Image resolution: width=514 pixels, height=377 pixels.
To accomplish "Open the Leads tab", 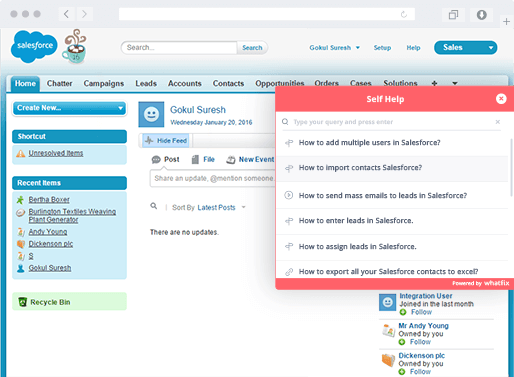I will tap(146, 83).
